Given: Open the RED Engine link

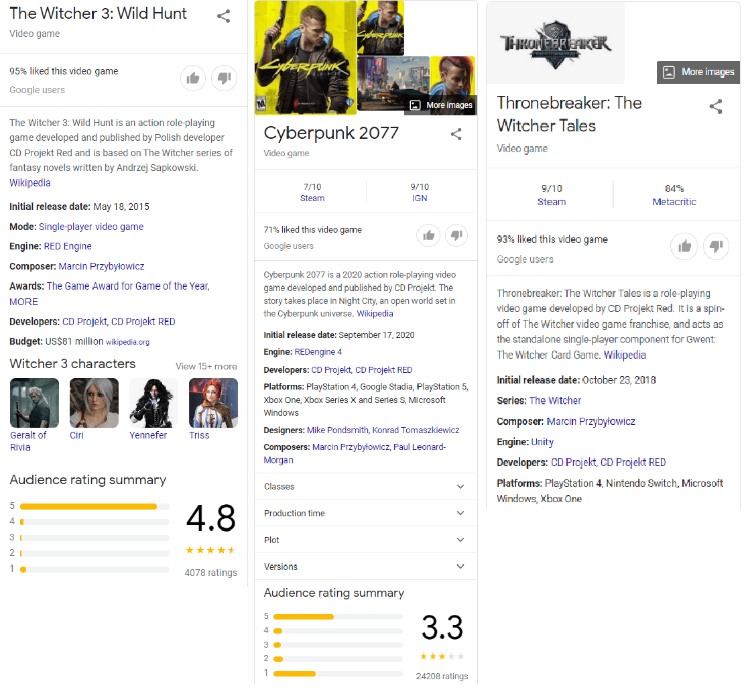Looking at the screenshot, I should coord(68,246).
